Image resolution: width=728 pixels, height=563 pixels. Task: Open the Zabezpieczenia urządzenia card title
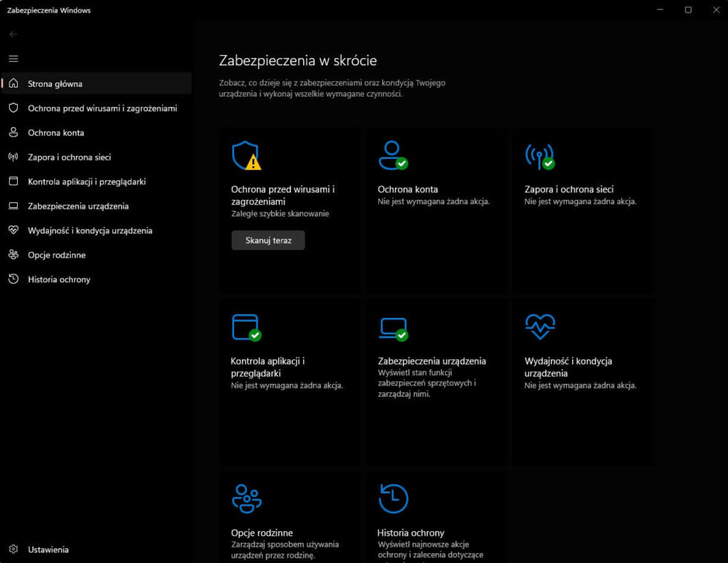pos(432,361)
